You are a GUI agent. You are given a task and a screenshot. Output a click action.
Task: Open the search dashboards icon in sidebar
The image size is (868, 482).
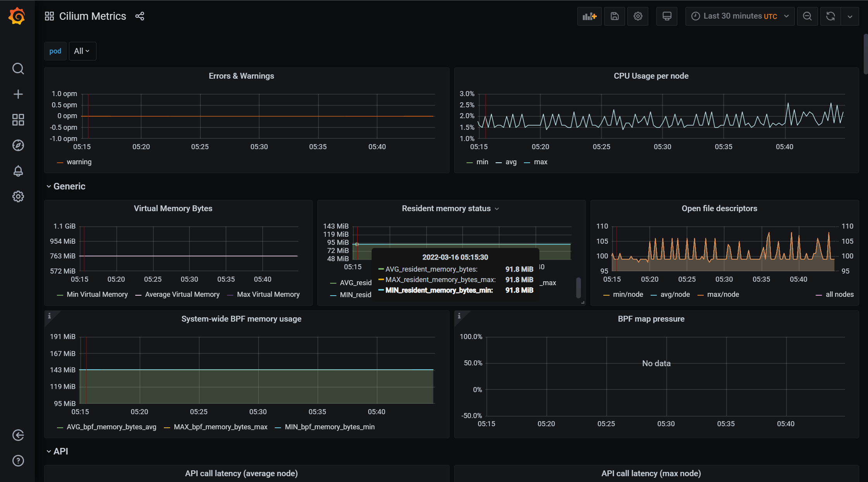18,69
